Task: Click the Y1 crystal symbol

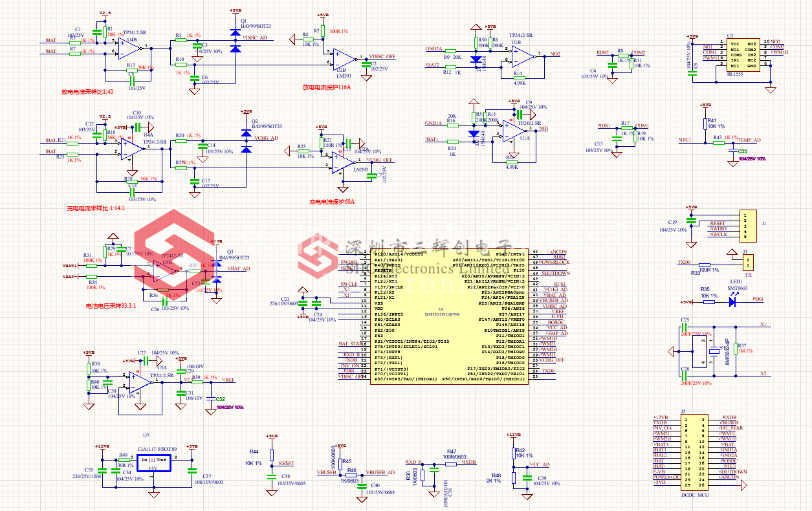Action: coord(713,350)
